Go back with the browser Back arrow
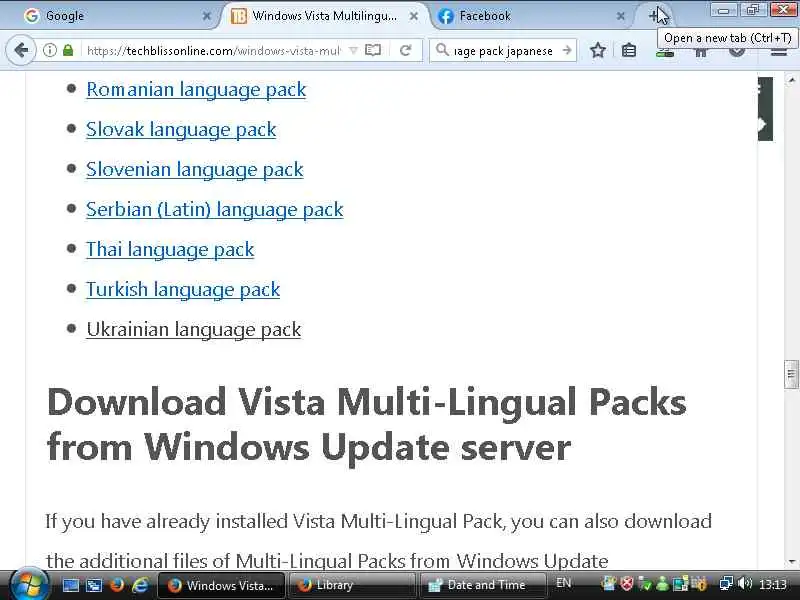This screenshot has width=800, height=600. coord(21,50)
